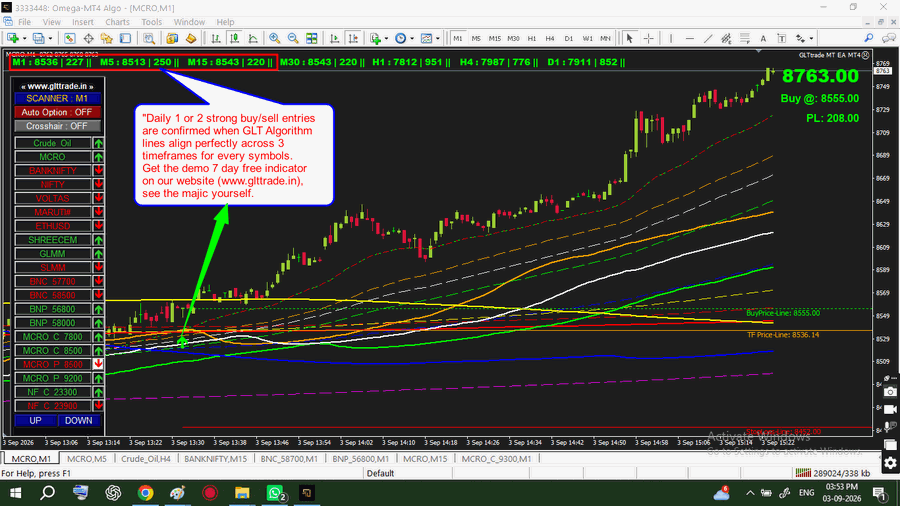Open the Strategy Tester icon
This screenshot has height=506, width=900.
coord(149,38)
